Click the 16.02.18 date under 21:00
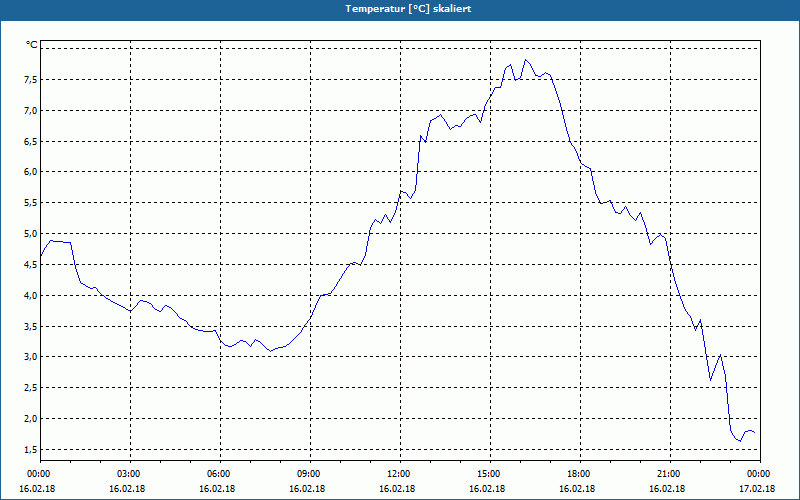The image size is (800, 500). click(667, 489)
